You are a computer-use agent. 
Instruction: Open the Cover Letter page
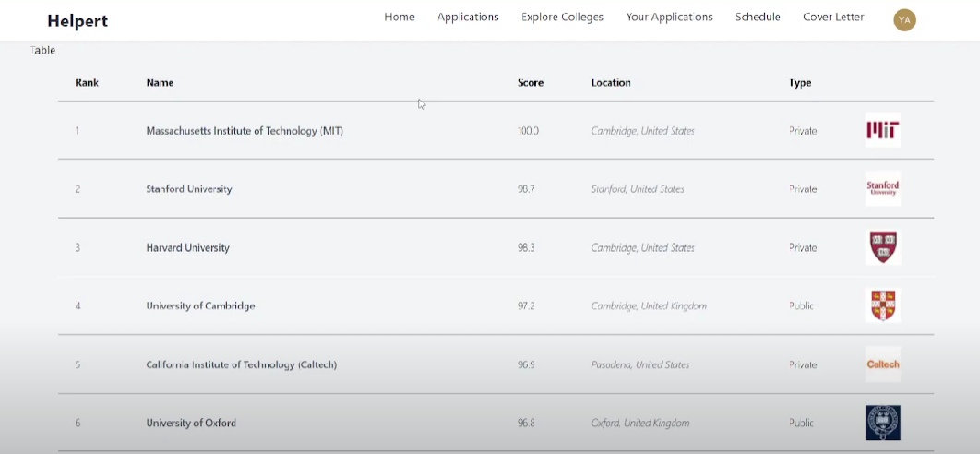833,17
